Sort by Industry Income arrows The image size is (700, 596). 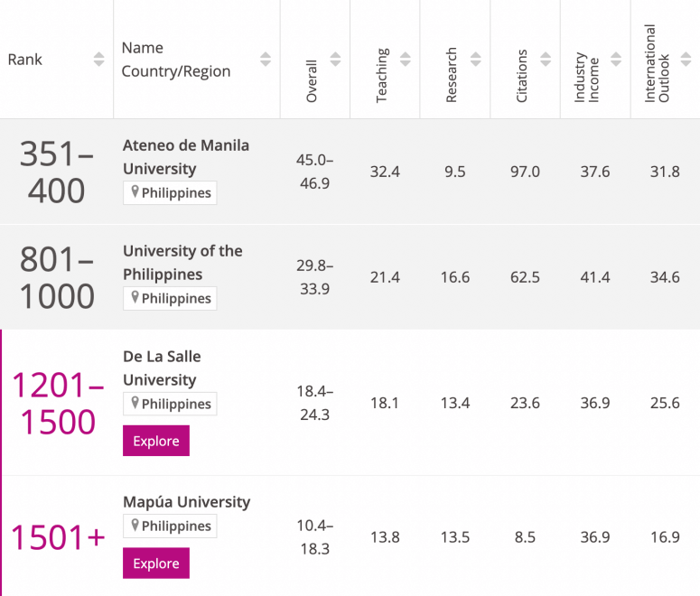tap(616, 59)
